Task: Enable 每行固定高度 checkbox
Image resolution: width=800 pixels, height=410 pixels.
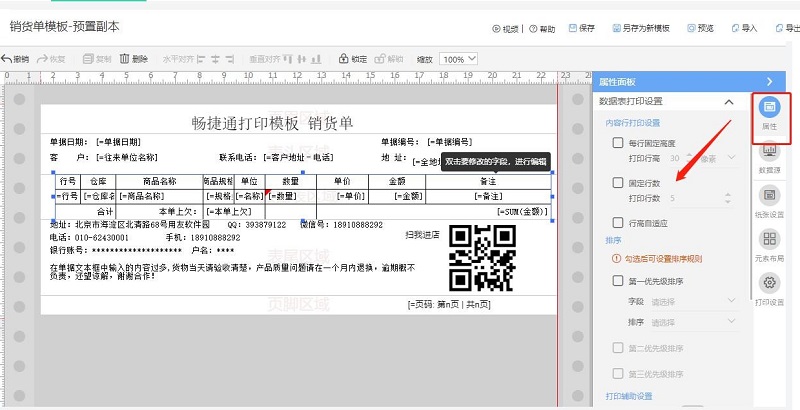Action: (x=618, y=143)
